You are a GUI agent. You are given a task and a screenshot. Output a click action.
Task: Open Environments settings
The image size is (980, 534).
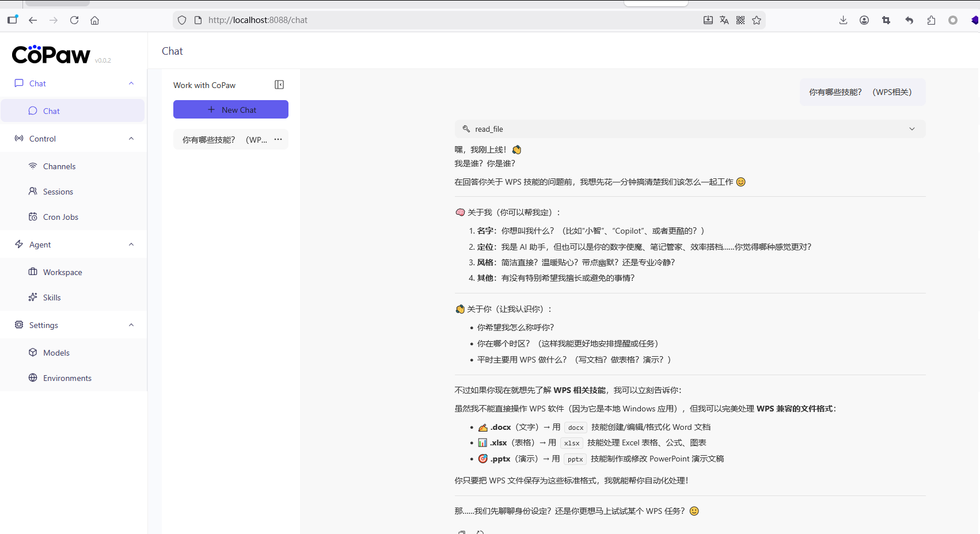(x=67, y=378)
